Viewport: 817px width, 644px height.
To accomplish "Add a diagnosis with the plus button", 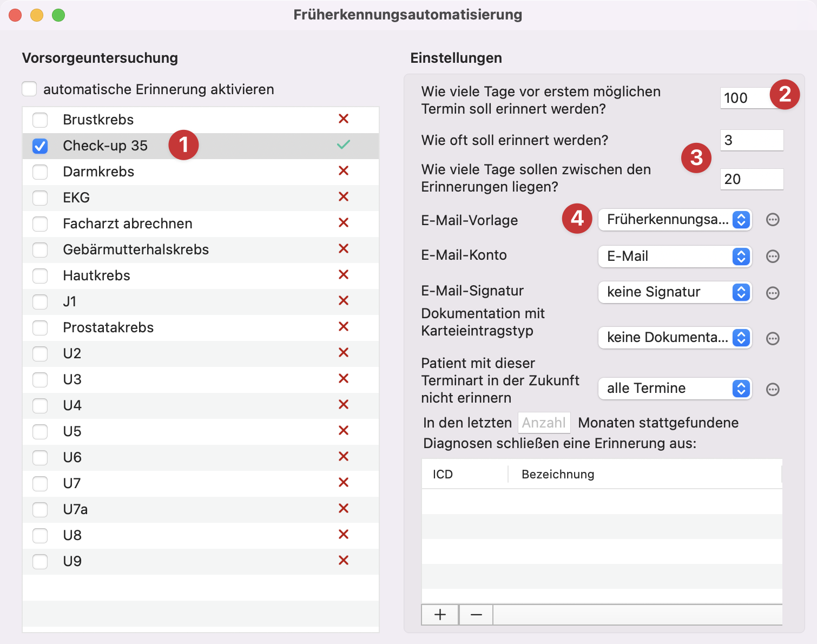I will (440, 615).
